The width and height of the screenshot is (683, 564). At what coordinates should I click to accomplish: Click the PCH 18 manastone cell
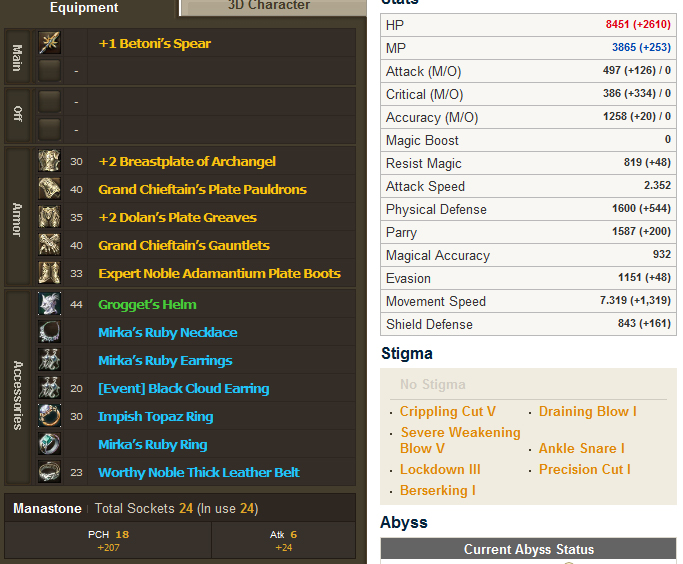point(108,540)
